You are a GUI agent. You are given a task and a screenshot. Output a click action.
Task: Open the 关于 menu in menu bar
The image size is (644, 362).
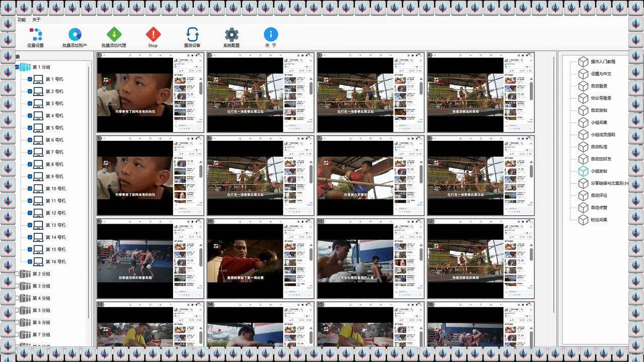pyautogui.click(x=36, y=20)
